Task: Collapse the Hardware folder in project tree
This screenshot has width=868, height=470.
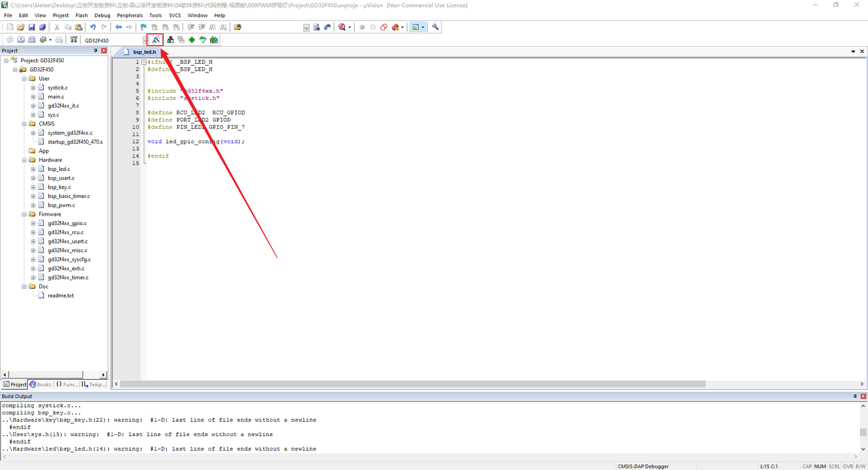Action: [24, 160]
